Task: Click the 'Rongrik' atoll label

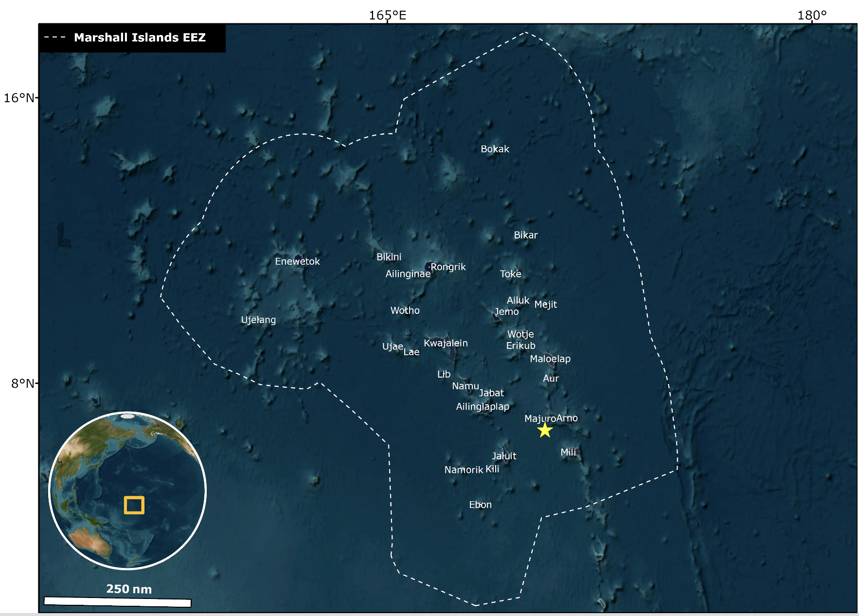Action: (448, 267)
